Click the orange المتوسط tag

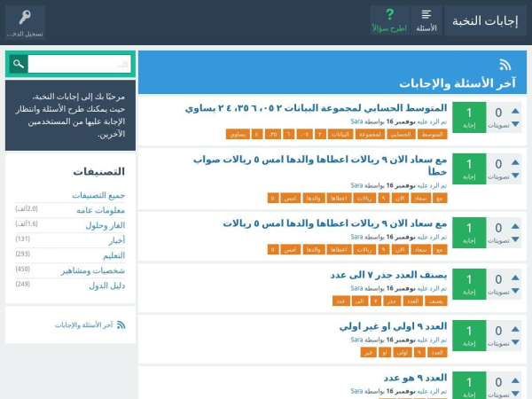click(432, 135)
